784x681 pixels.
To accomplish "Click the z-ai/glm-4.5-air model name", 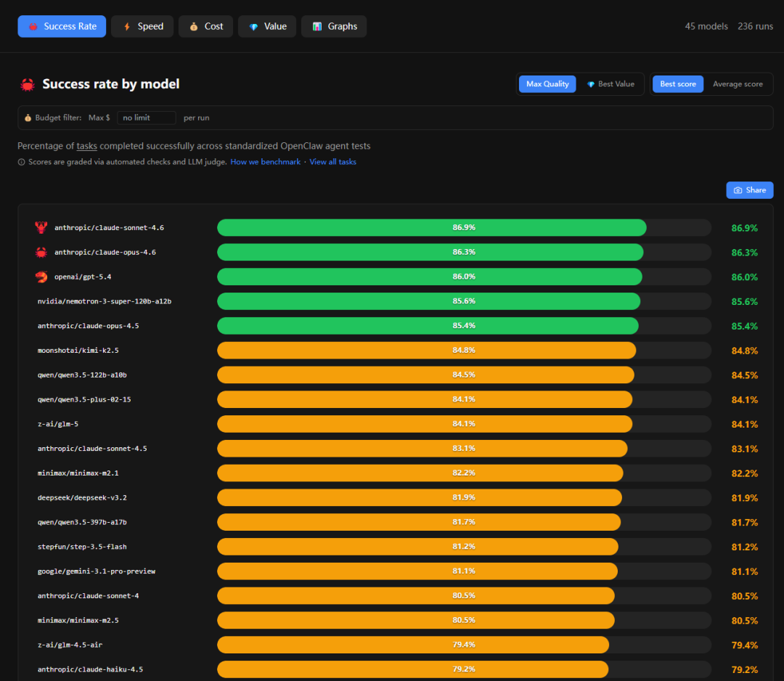I will click(x=70, y=645).
